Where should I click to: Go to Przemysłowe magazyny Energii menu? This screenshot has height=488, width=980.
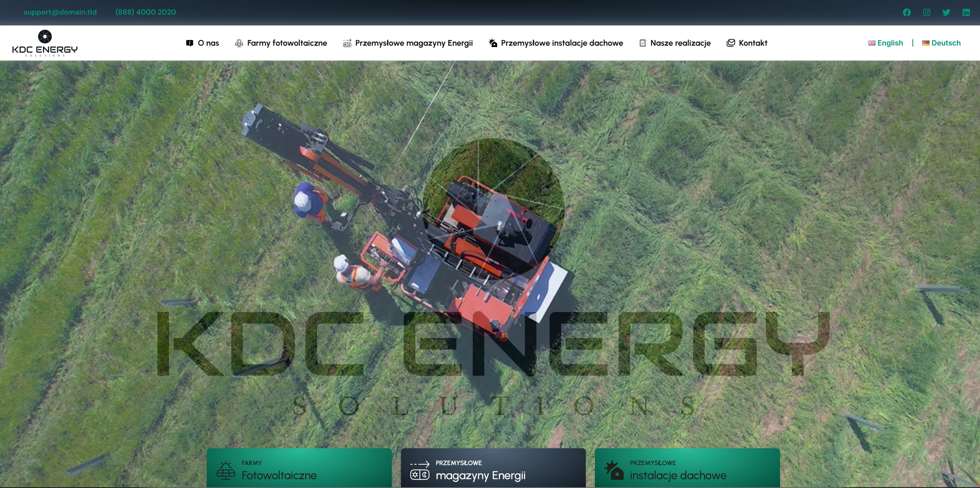point(413,43)
